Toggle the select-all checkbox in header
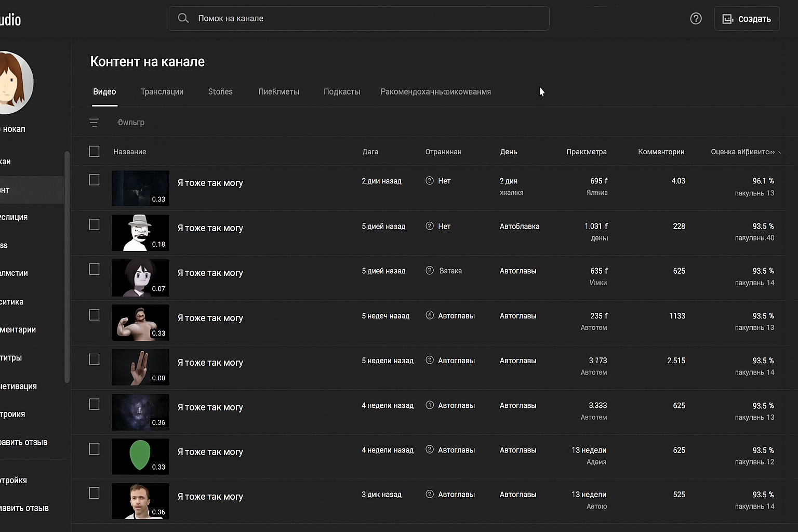 point(94,152)
